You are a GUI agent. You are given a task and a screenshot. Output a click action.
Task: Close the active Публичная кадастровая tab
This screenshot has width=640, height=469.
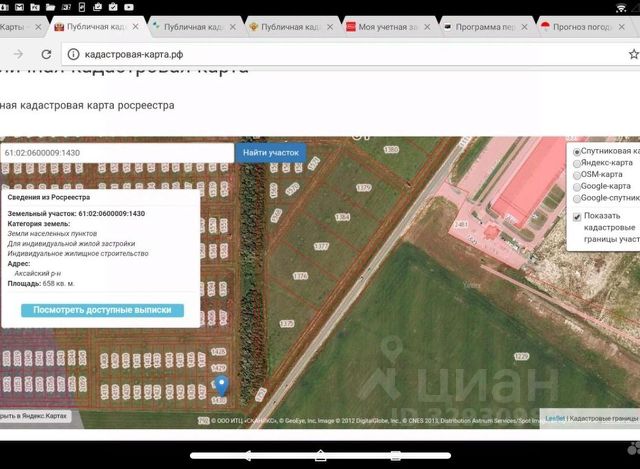(136, 27)
